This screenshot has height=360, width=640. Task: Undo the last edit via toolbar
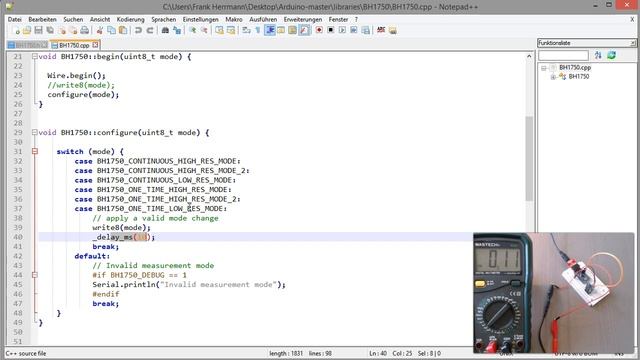click(x=138, y=30)
